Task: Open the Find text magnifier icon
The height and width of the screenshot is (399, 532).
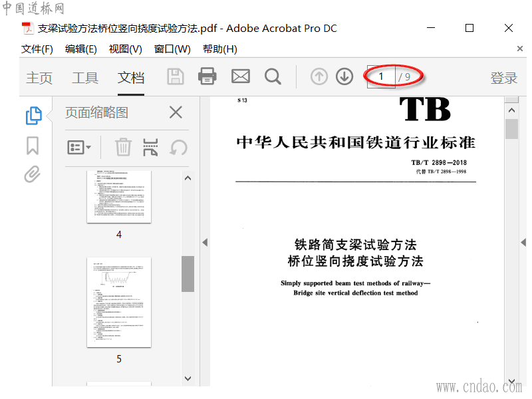Action: 273,76
